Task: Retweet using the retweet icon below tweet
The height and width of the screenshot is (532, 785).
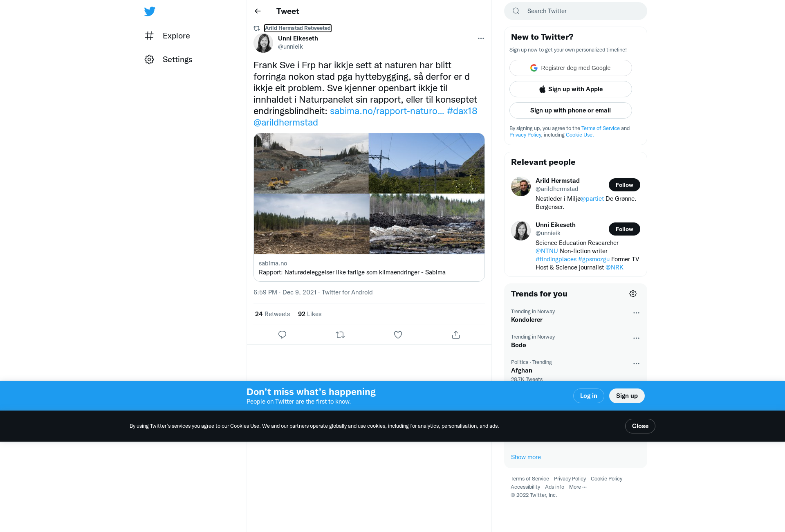Action: (340, 335)
